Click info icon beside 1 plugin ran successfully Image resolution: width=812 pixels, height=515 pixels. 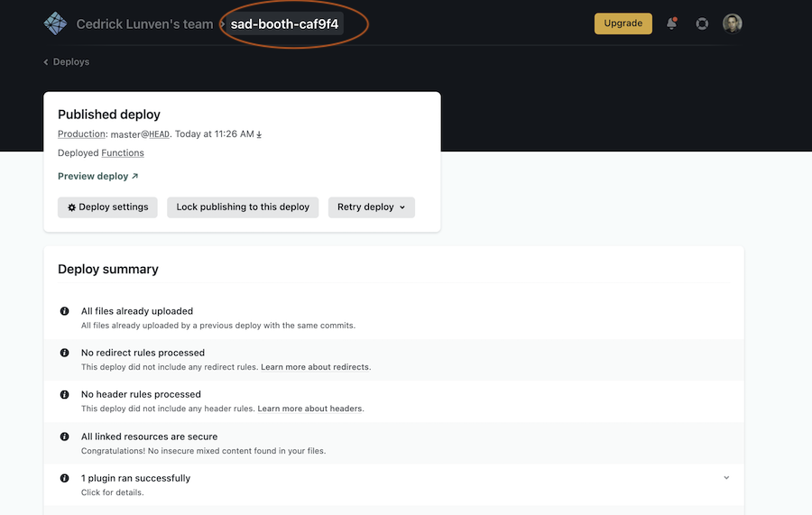pos(64,478)
